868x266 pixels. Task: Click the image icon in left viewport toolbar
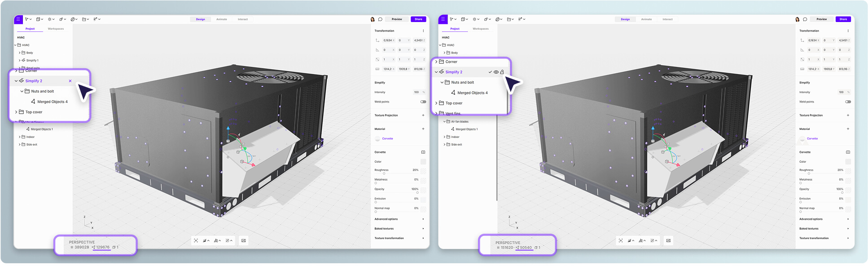tap(244, 241)
